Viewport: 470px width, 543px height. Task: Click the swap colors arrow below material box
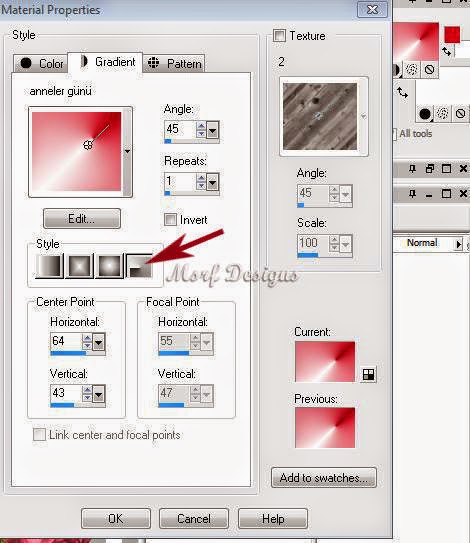tap(402, 92)
